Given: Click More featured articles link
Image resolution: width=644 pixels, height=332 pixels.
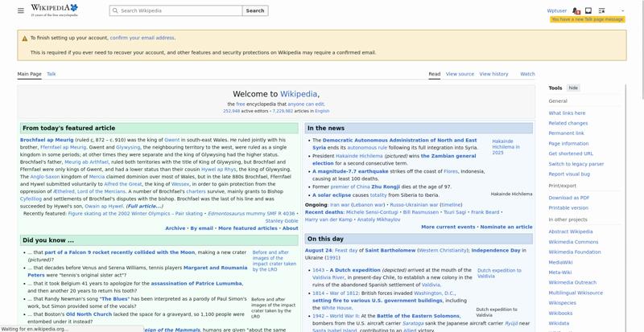Looking at the screenshot, I should tap(248, 228).
